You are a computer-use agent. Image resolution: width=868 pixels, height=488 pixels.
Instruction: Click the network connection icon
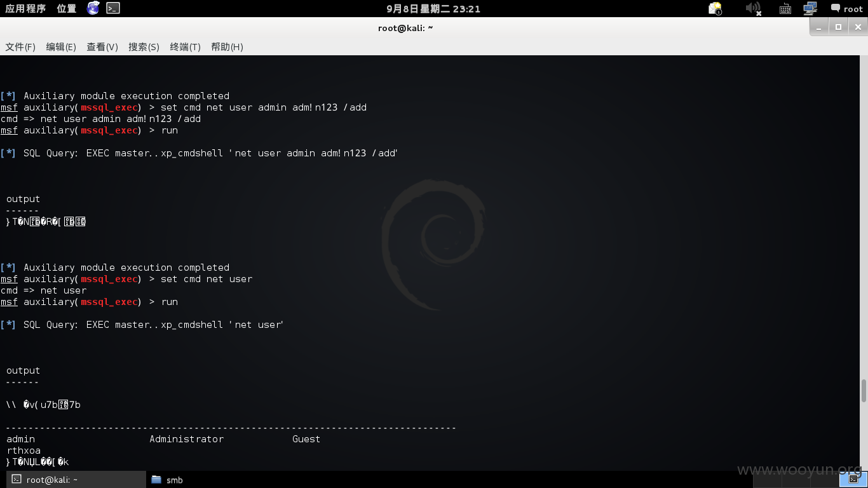pyautogui.click(x=810, y=8)
